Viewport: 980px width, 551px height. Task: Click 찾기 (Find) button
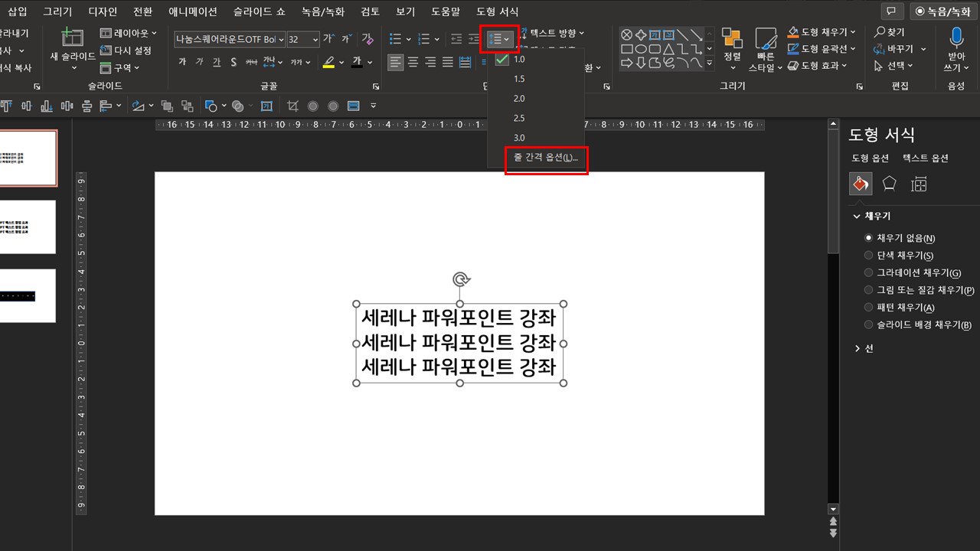(x=890, y=32)
